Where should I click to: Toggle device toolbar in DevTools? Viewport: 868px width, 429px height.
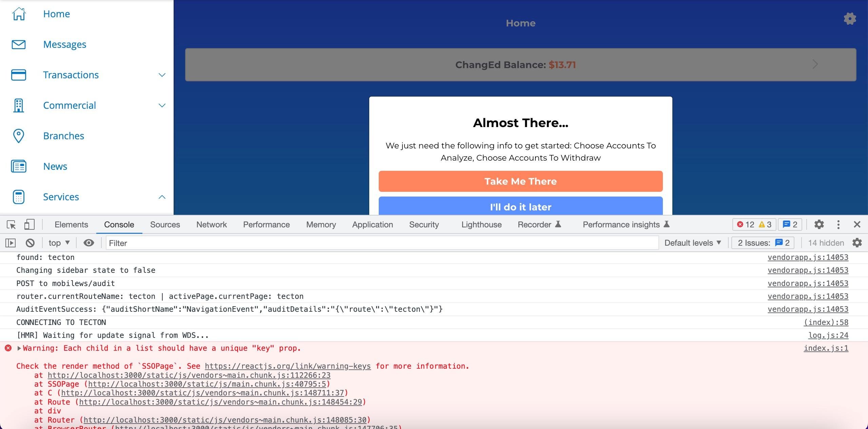pos(29,224)
